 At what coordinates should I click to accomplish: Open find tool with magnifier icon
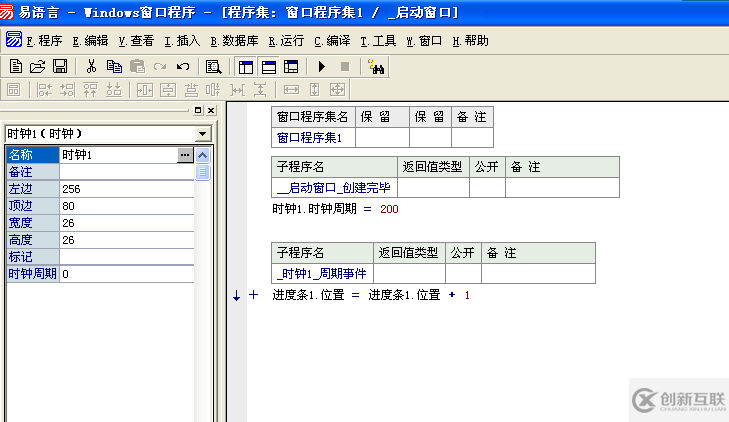214,67
